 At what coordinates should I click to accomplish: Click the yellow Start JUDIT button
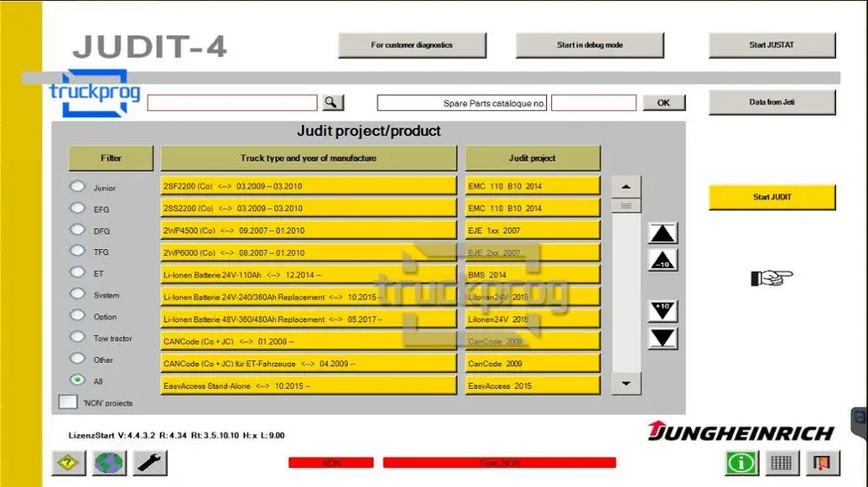point(773,197)
